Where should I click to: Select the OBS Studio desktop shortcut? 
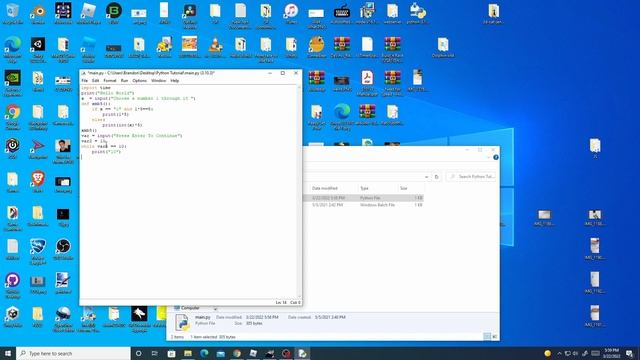click(63, 249)
